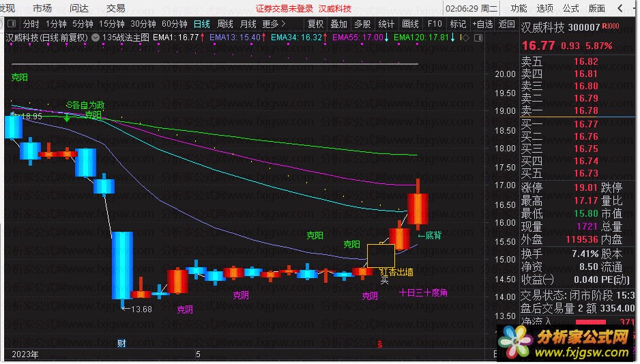Open the 问达 menu
Screen dimensions: 640x364
point(79,8)
